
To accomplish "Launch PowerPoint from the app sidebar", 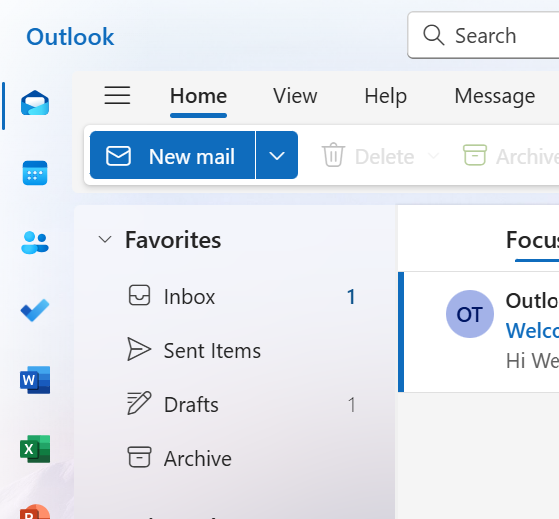I will click(x=35, y=512).
